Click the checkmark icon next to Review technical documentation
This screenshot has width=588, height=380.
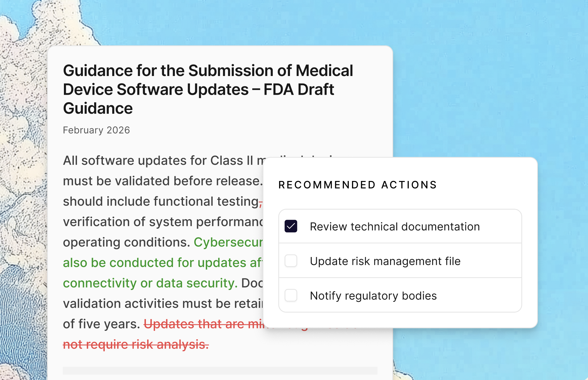coord(291,226)
